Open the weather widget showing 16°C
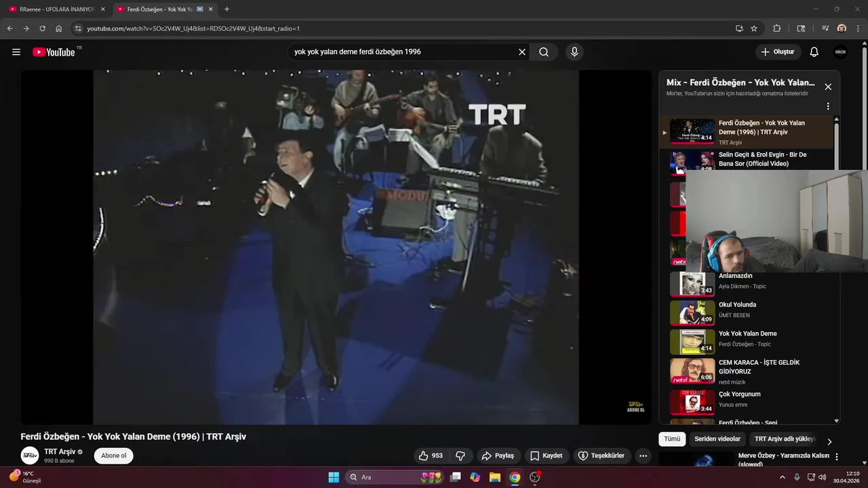Viewport: 868px width, 488px height. [x=25, y=477]
